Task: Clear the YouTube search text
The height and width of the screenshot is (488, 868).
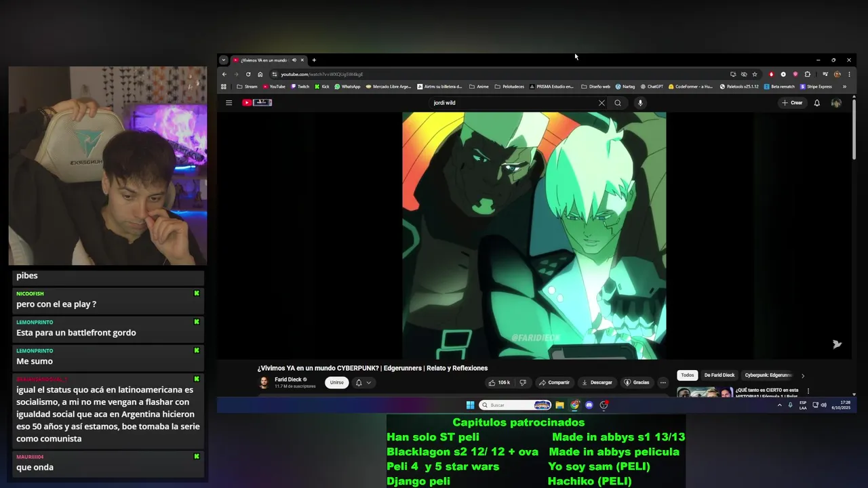Action: tap(601, 103)
